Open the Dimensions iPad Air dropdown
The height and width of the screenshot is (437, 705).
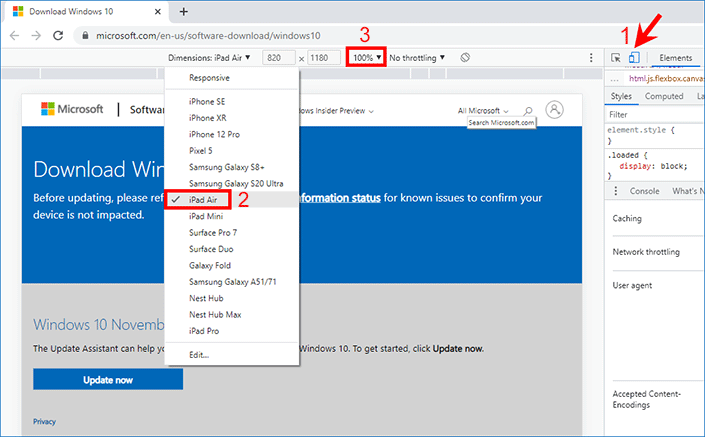209,58
